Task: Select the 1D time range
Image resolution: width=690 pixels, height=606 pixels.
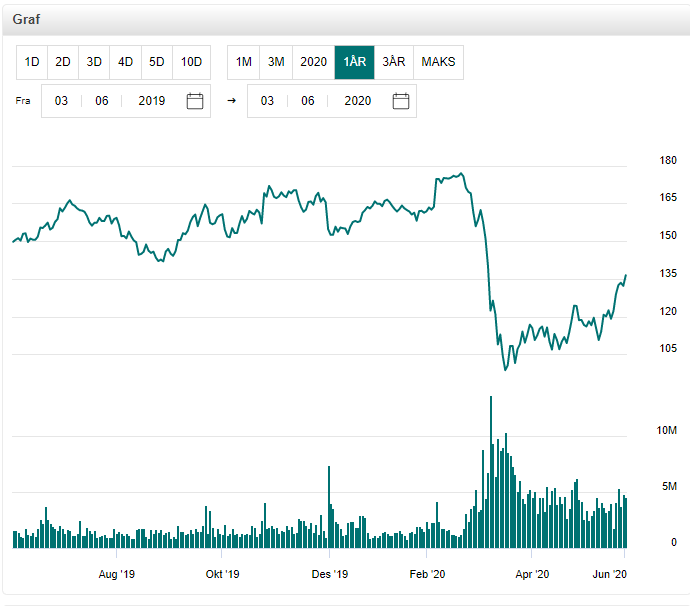Action: click(32, 62)
